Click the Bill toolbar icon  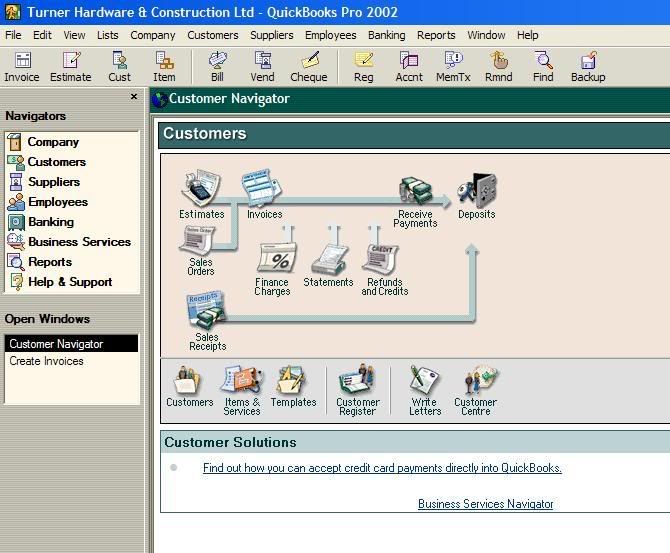(217, 67)
